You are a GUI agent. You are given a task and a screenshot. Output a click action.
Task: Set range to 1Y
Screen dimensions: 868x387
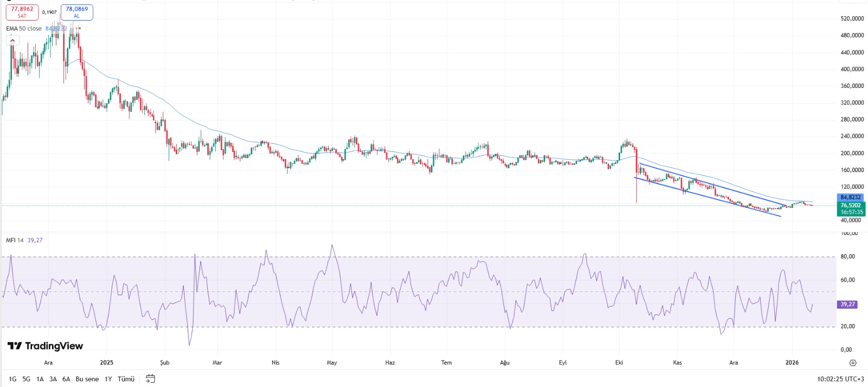tap(108, 379)
